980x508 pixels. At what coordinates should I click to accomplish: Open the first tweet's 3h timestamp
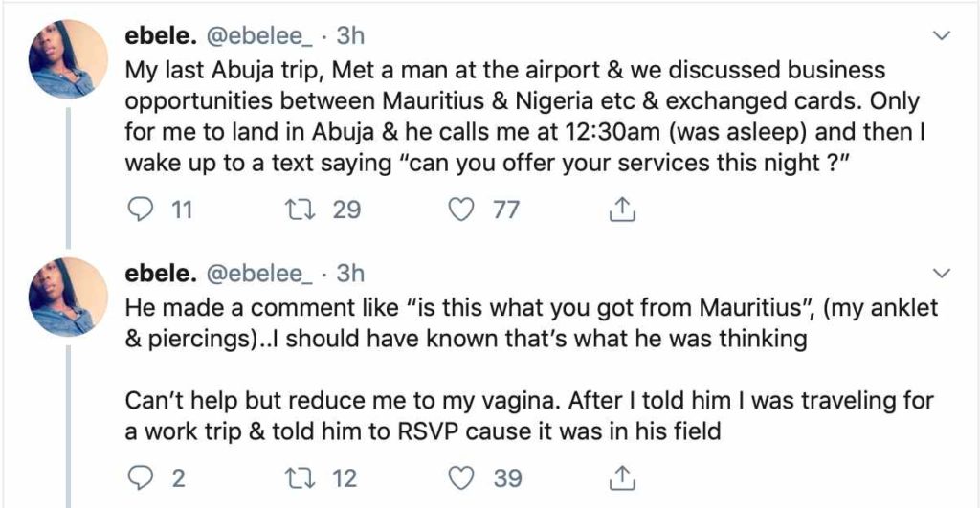[x=350, y=36]
